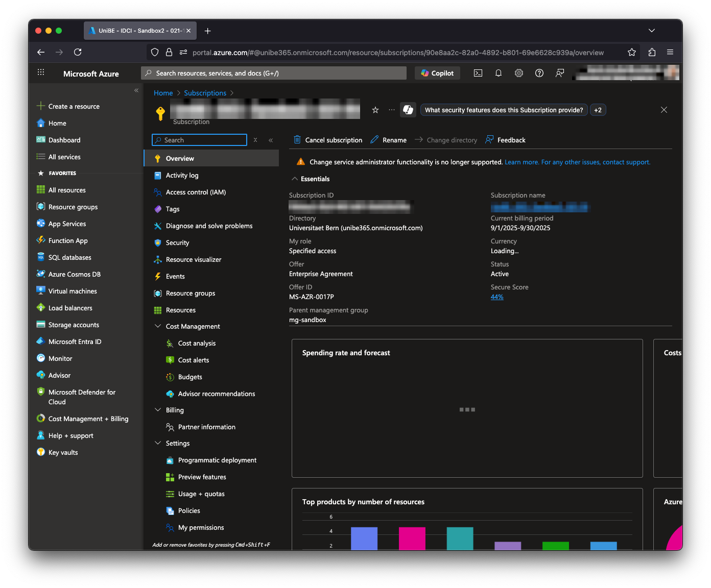Open the Access control (IAM) blade

(196, 192)
